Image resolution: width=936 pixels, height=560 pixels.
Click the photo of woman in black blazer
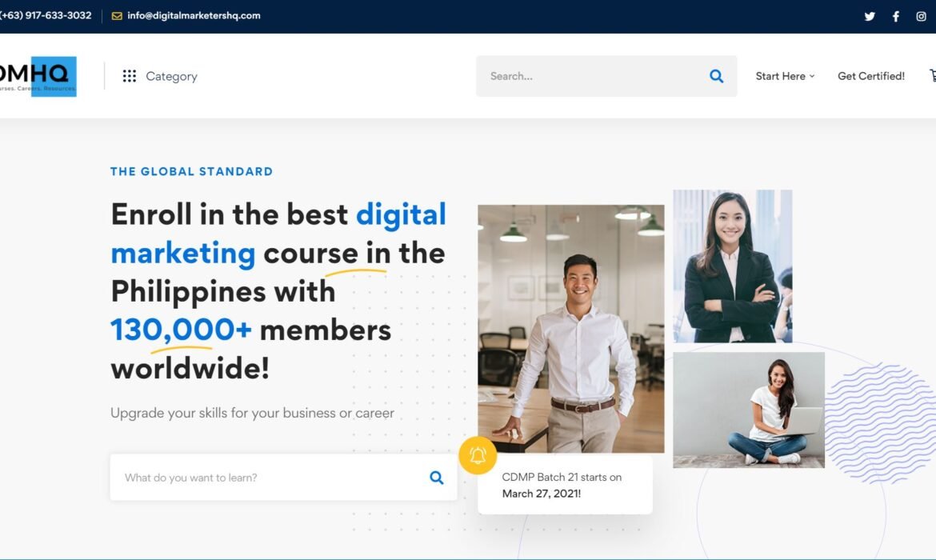(x=732, y=266)
